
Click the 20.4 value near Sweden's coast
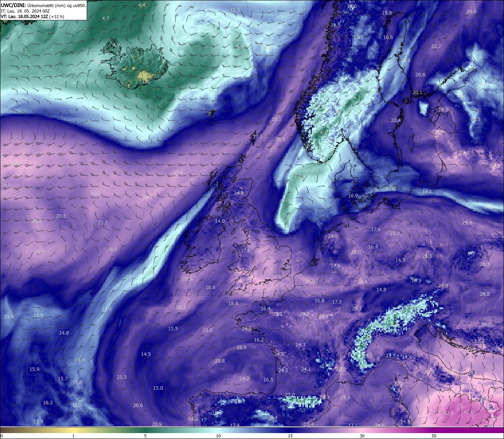(x=396, y=120)
